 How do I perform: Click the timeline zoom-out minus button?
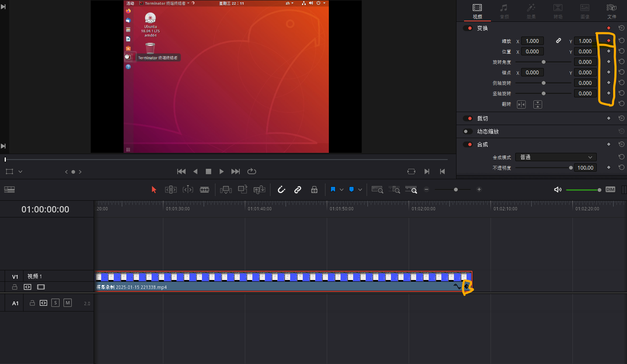pos(426,190)
